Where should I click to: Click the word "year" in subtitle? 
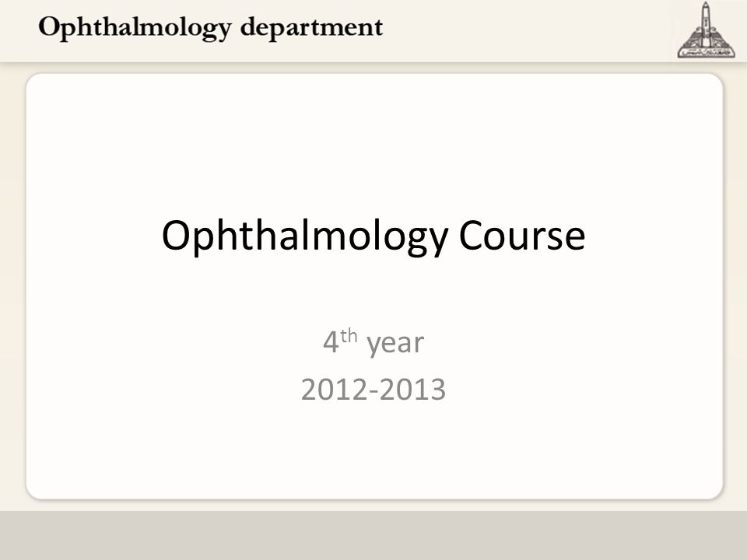point(395,345)
